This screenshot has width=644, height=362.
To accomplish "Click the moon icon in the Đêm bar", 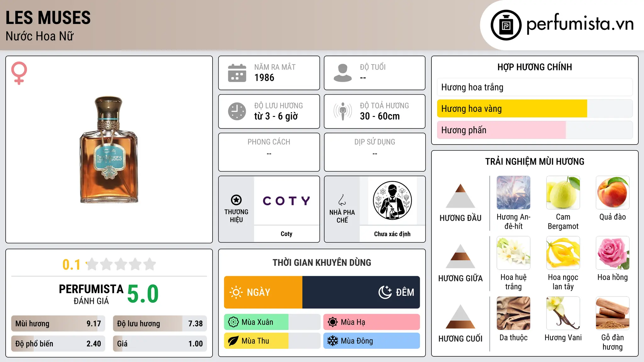I will point(385,292).
